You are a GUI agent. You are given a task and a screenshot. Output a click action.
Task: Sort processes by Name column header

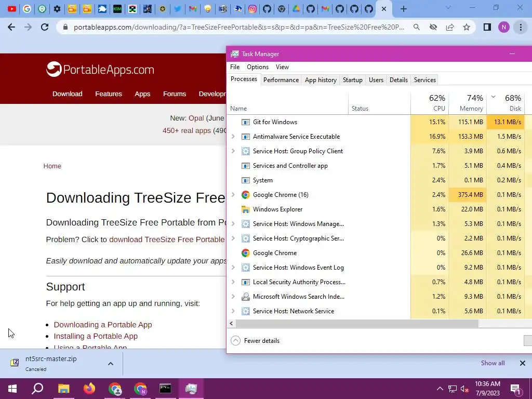coord(288,103)
